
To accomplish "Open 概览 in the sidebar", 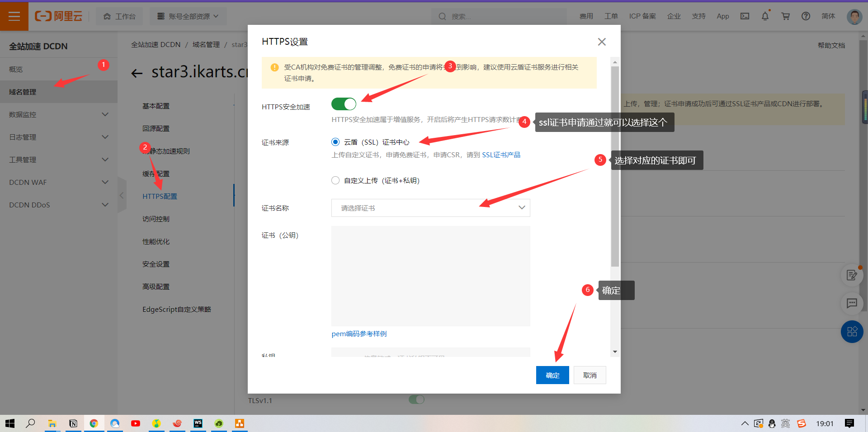I will (x=59, y=69).
